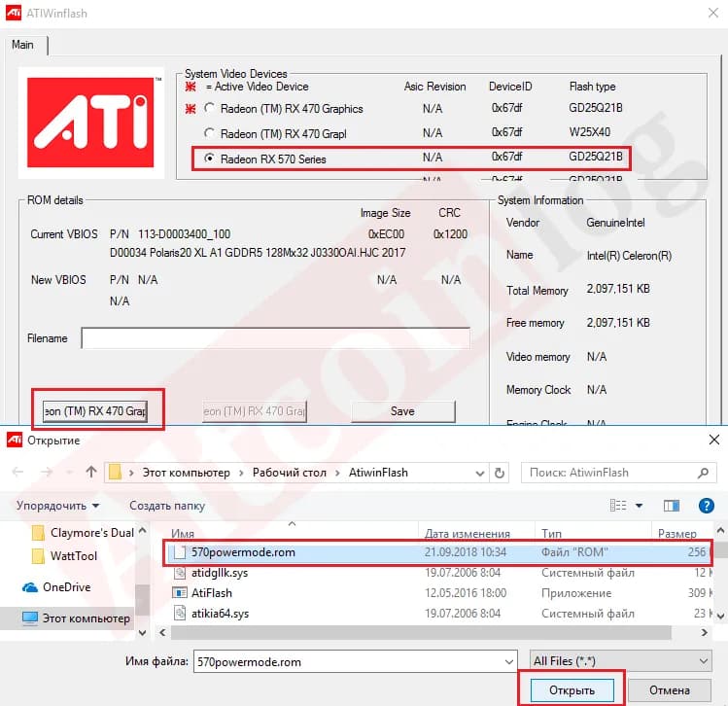Open the Упорядочить menu
The width and height of the screenshot is (728, 706).
pyautogui.click(x=57, y=506)
